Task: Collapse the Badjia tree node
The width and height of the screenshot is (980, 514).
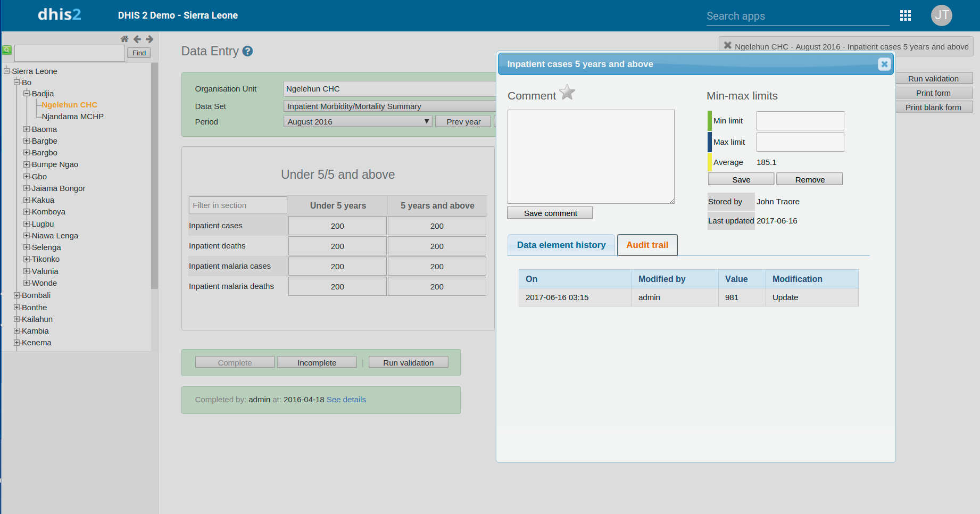Action: pos(27,93)
